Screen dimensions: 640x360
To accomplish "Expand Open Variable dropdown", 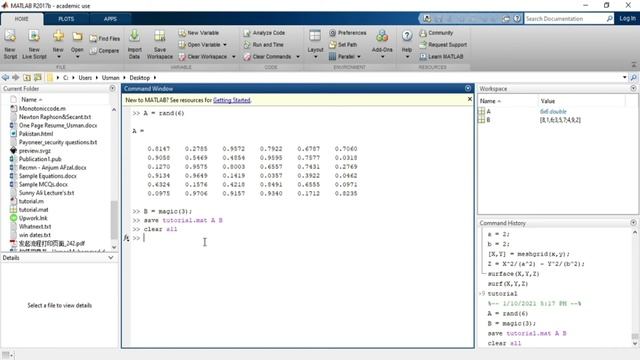I will tap(225, 45).
